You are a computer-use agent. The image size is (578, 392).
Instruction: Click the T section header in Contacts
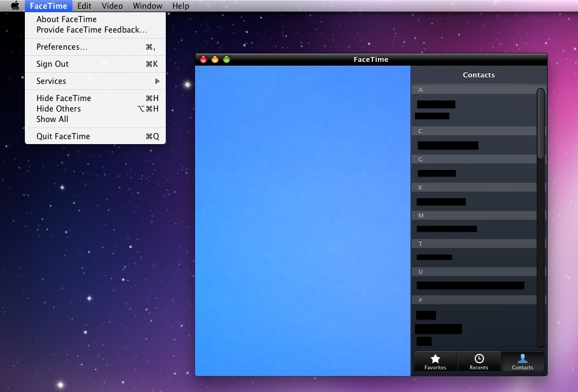click(474, 243)
